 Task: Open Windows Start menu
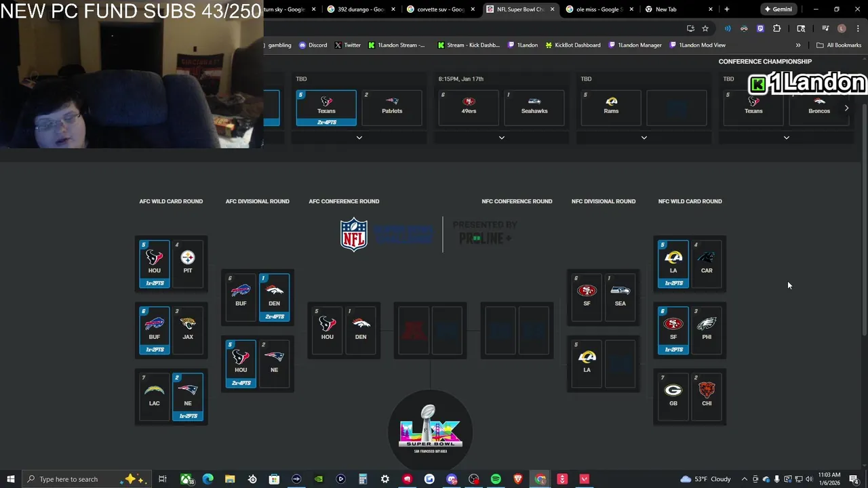click(x=10, y=479)
